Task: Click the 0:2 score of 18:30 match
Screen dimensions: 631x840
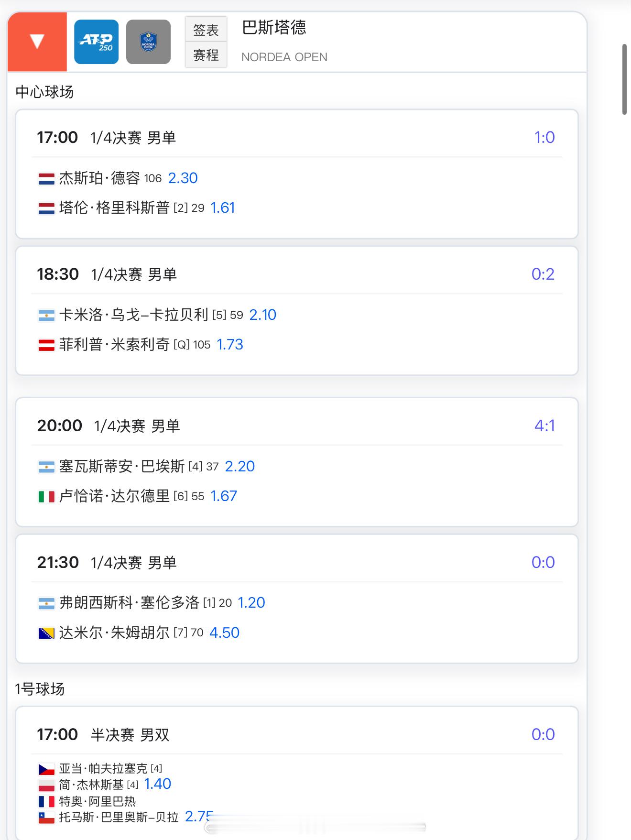Action: pos(543,274)
